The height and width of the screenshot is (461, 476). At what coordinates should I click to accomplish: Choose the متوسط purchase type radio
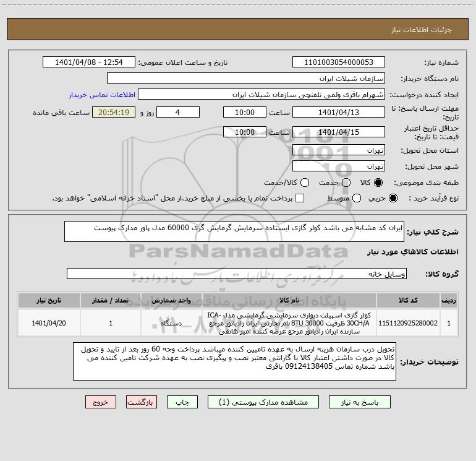357,198
